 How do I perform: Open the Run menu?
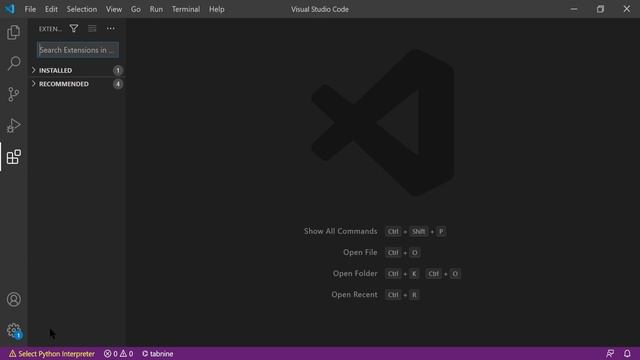click(156, 9)
